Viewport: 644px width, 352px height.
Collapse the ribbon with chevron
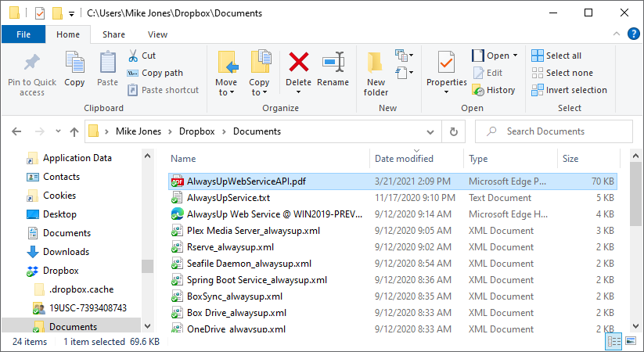pyautogui.click(x=616, y=34)
